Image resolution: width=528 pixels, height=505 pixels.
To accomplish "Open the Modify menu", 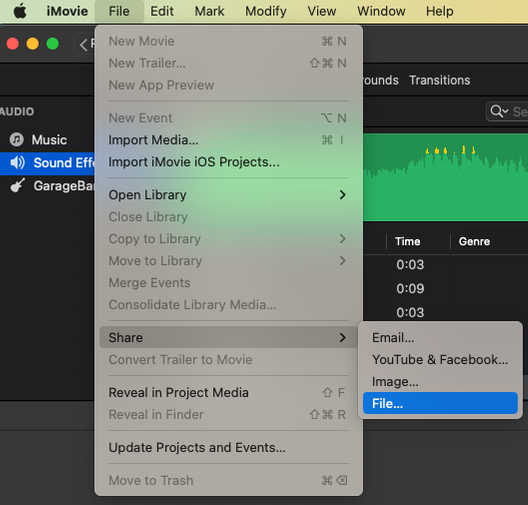I will coord(266,11).
